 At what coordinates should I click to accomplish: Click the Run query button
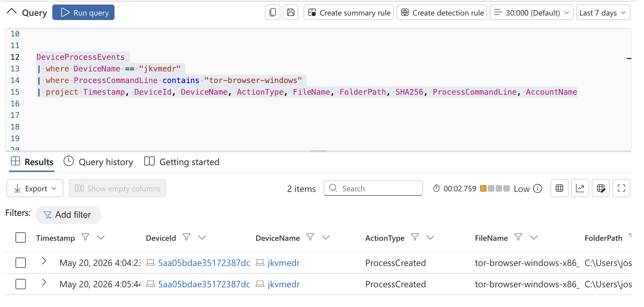[83, 12]
